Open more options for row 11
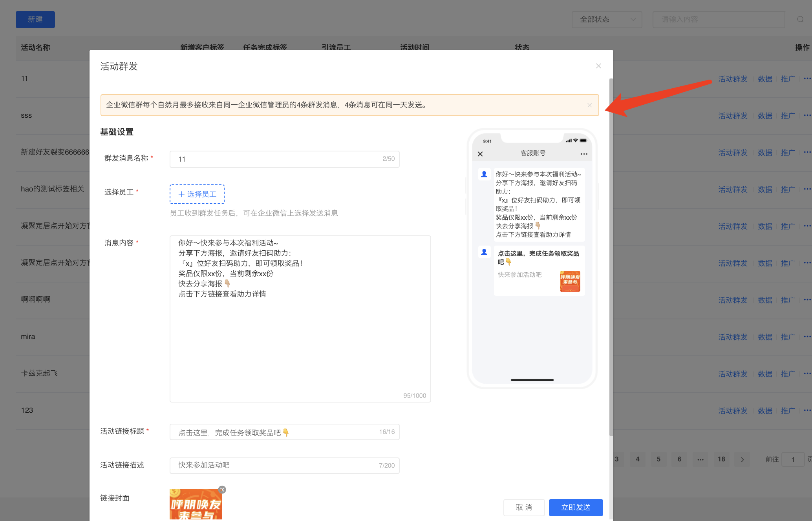The width and height of the screenshot is (812, 521). (x=807, y=78)
